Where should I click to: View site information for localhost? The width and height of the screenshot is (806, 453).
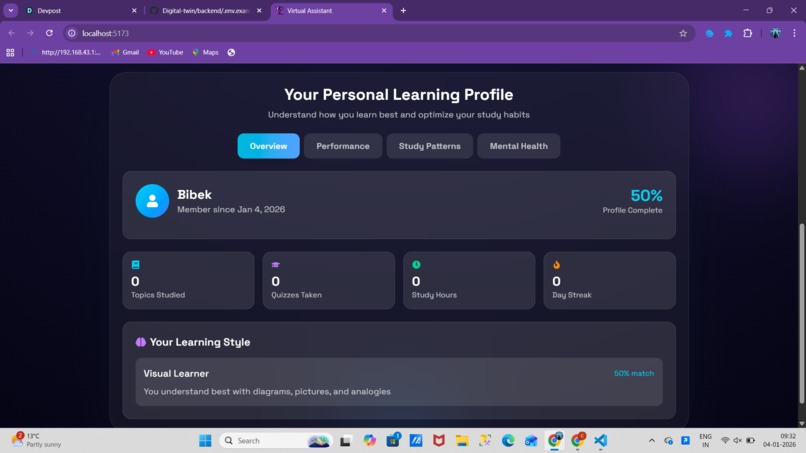click(x=72, y=33)
